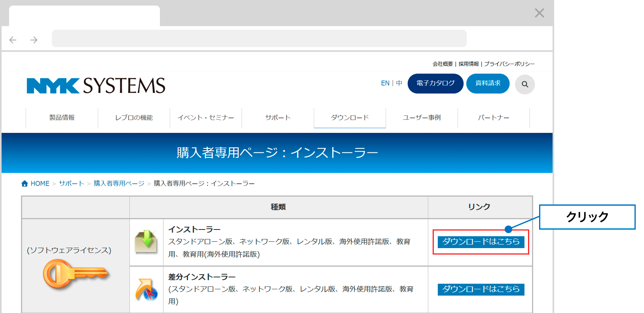Screen dimensions: 644x313
Task: Click the browser address bar
Action: pos(259,38)
